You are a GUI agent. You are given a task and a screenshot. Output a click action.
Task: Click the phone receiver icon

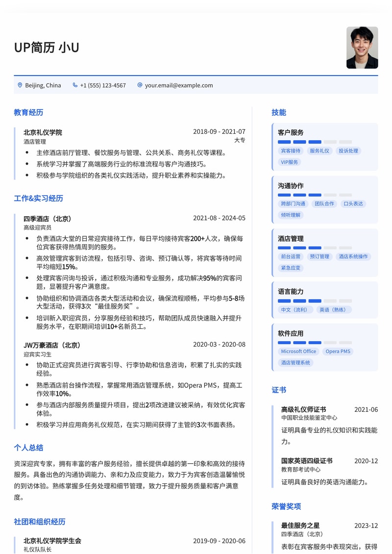coord(74,85)
